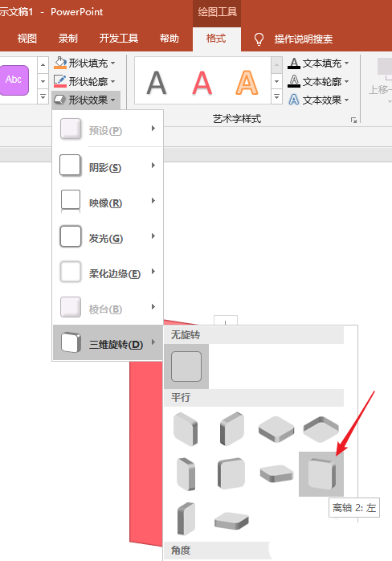Expand the 文本轮廓 dropdown arrow
Image resolution: width=392 pixels, height=561 pixels.
(346, 81)
